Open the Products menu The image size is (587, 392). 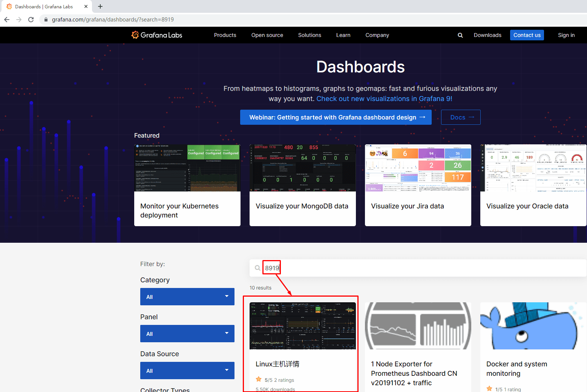click(225, 35)
